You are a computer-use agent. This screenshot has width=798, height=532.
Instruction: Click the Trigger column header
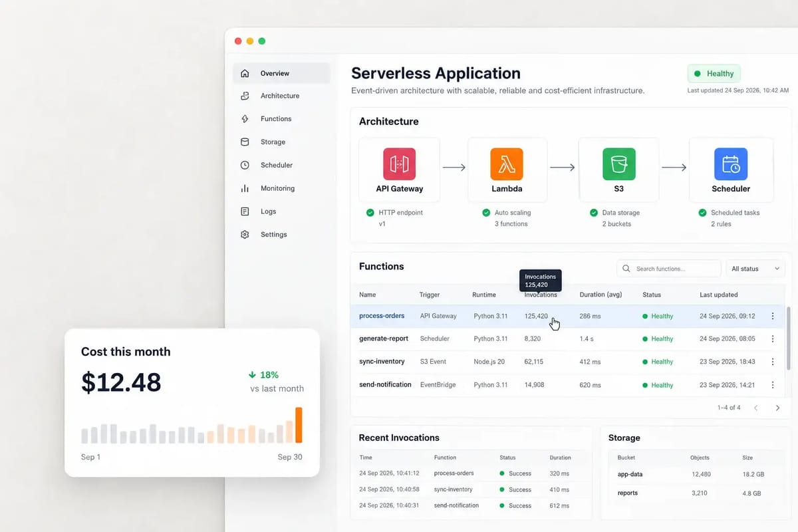coord(430,295)
